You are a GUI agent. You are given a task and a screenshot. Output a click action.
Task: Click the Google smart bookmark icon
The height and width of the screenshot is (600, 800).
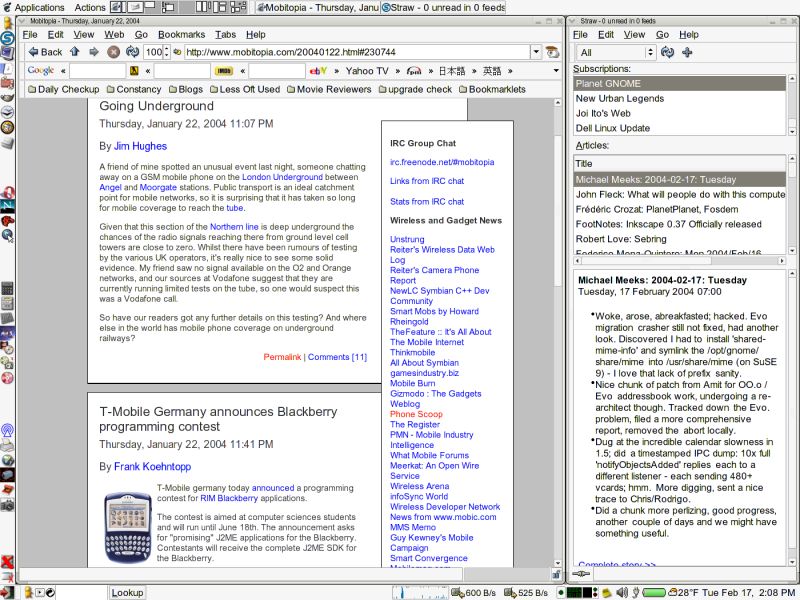point(41,70)
